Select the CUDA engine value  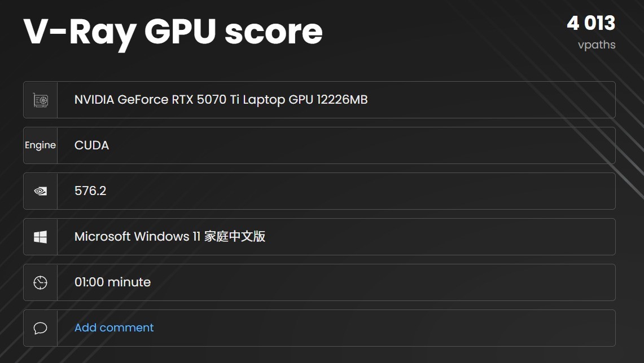tap(91, 145)
